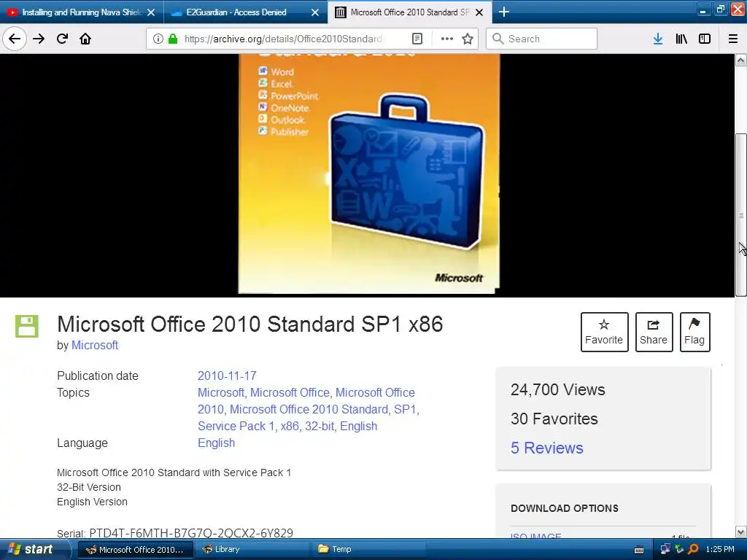The width and height of the screenshot is (747, 560).
Task: Switch to Installing and Running Nava Shield tab
Action: coord(81,12)
